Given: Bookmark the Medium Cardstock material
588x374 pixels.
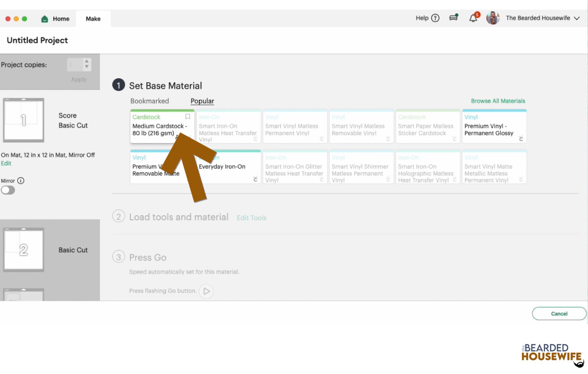Looking at the screenshot, I should tap(188, 117).
